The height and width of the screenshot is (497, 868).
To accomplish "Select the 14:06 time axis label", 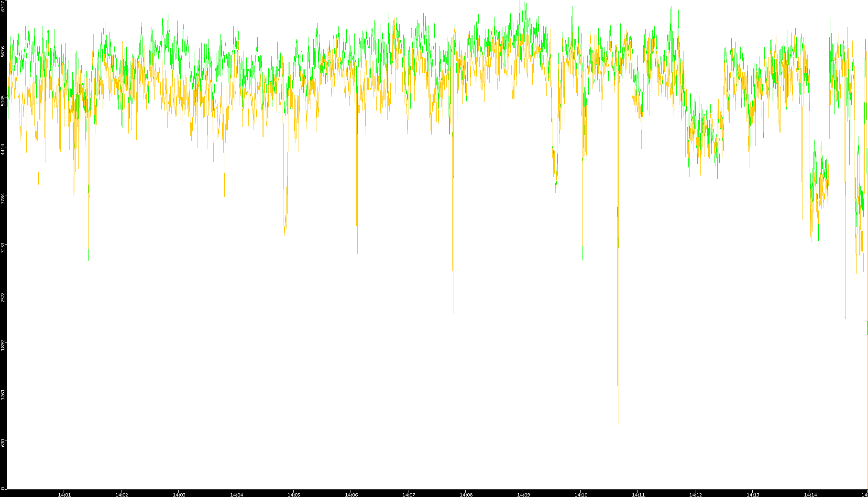I will [351, 495].
